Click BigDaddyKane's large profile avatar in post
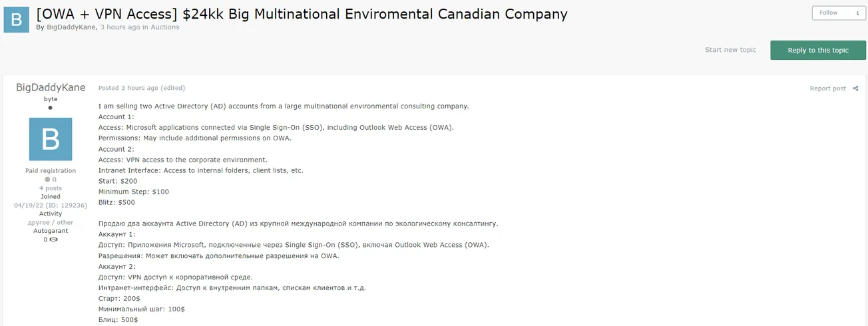868x326 pixels. click(51, 139)
